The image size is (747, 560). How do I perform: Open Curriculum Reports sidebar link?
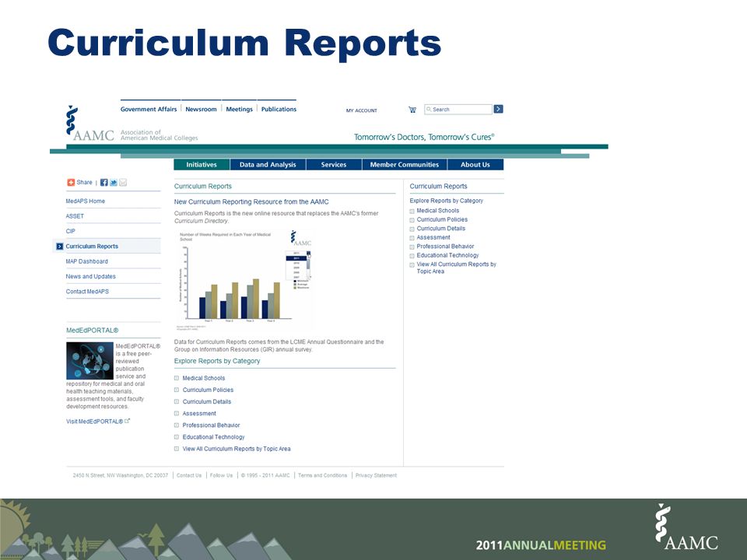(x=92, y=247)
